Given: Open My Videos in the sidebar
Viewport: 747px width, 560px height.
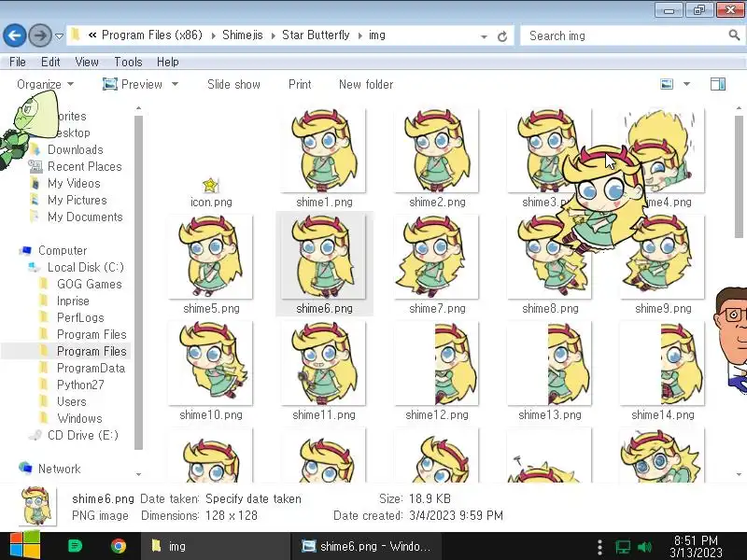Looking at the screenshot, I should pyautogui.click(x=74, y=183).
